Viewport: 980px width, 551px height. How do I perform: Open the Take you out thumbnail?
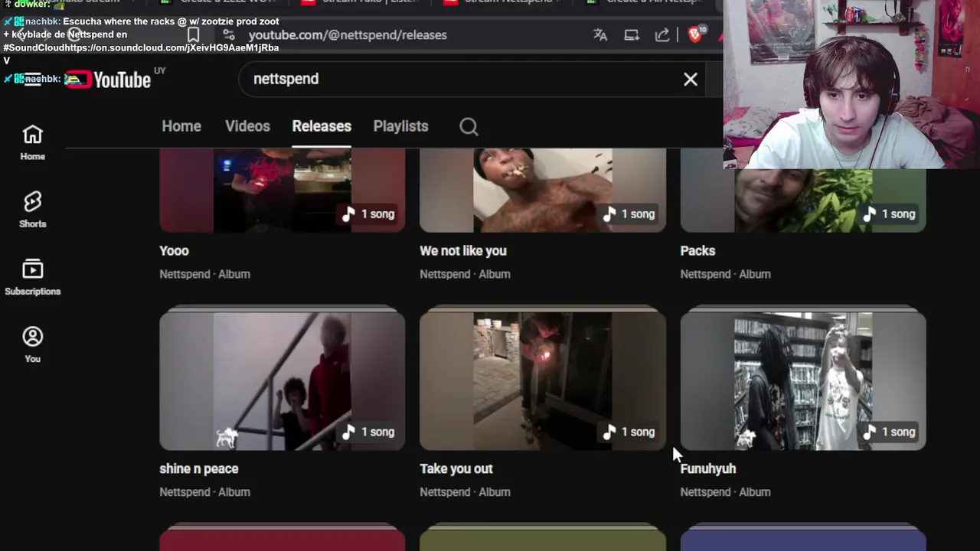coord(543,380)
